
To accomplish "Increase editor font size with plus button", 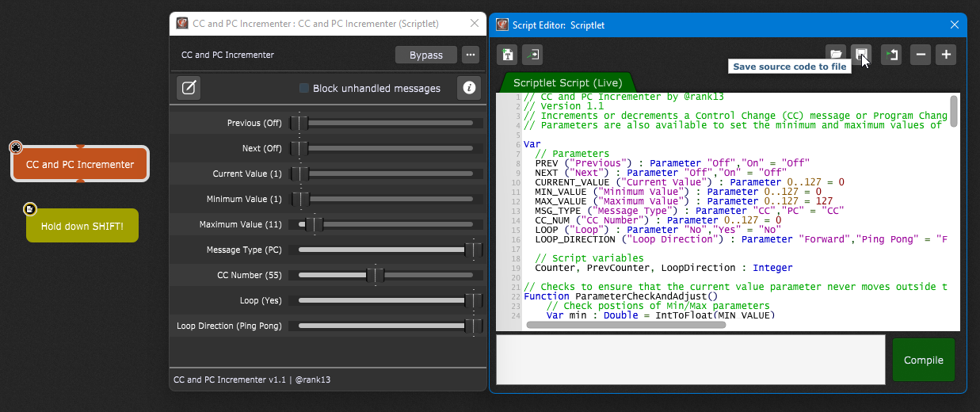I will (945, 55).
